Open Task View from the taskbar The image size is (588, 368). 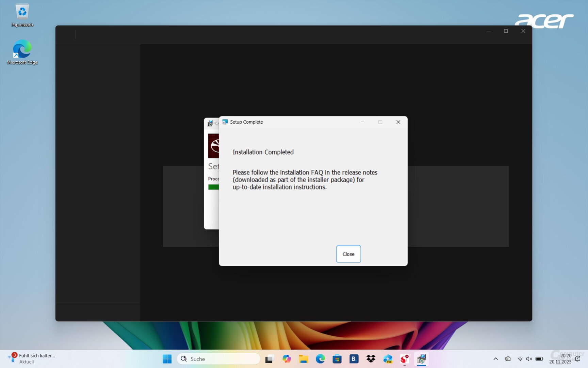(270, 359)
